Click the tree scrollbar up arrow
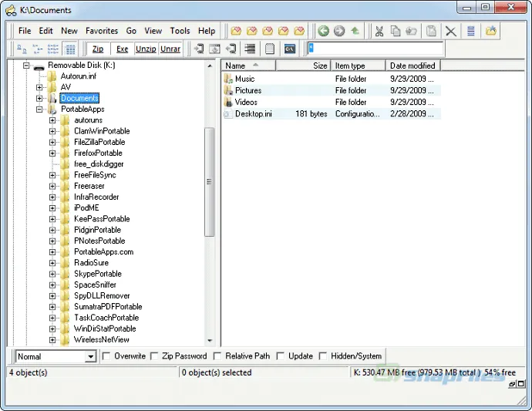This screenshot has width=532, height=411. pos(210,66)
